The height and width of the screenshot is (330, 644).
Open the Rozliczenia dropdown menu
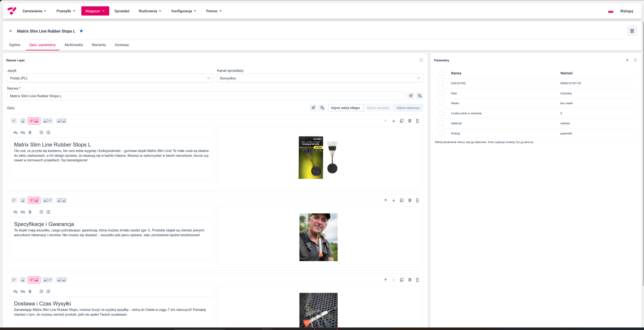[150, 11]
